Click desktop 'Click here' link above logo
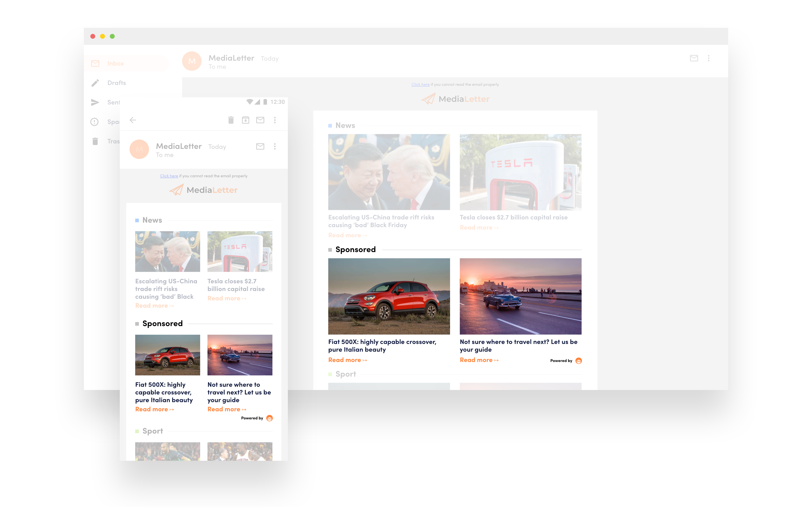 420,85
